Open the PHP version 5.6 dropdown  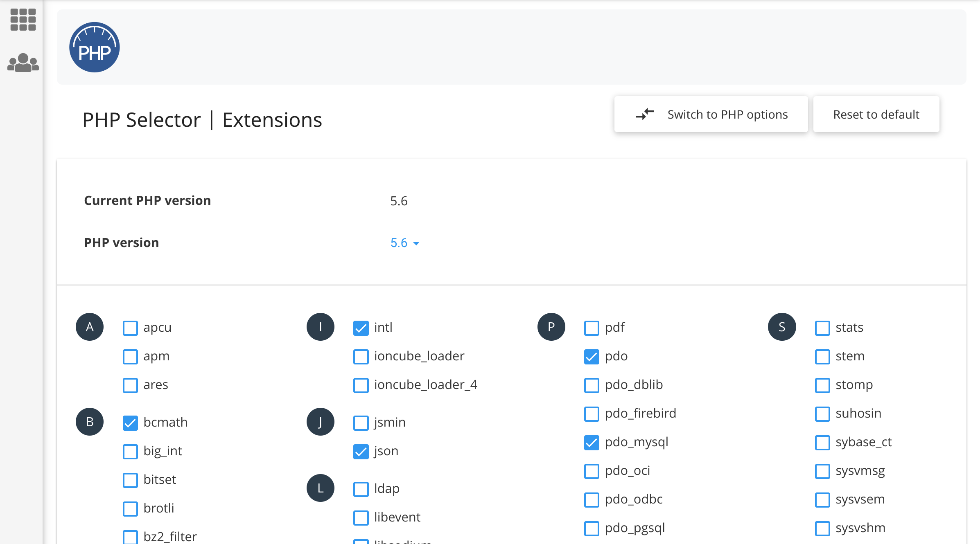click(399, 243)
